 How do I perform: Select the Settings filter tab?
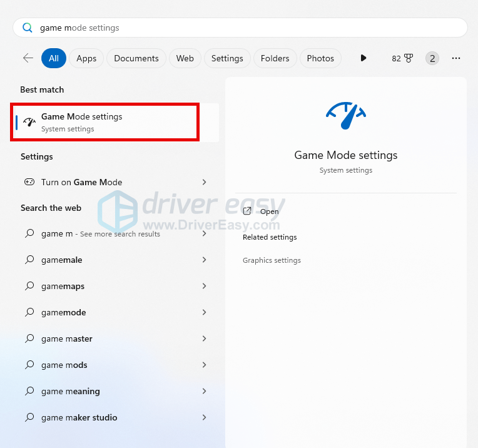click(x=227, y=58)
